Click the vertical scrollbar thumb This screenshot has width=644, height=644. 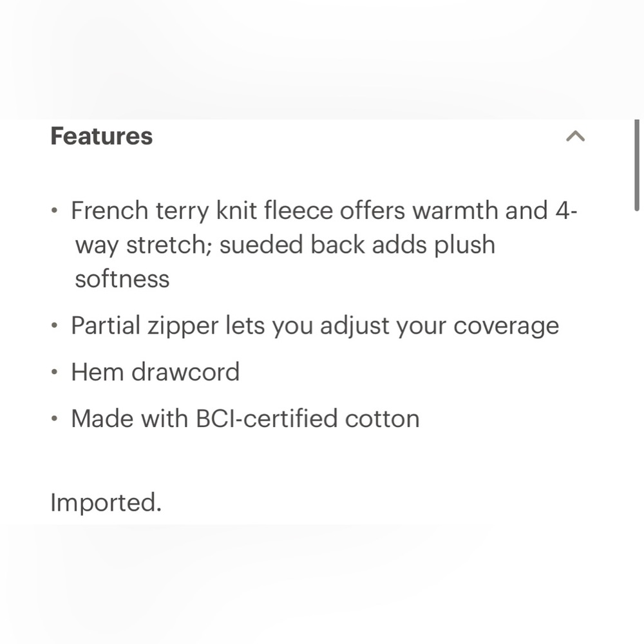637,166
